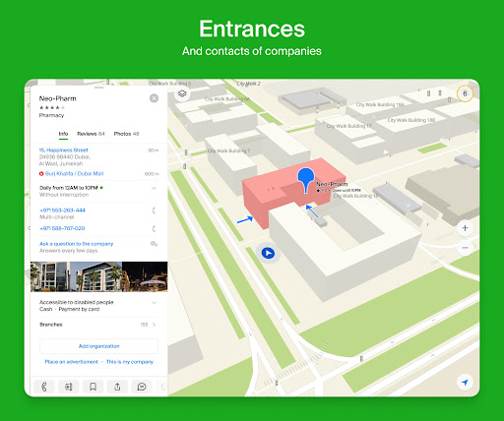
Task: Switch to the Photos tab
Action: pyautogui.click(x=126, y=134)
